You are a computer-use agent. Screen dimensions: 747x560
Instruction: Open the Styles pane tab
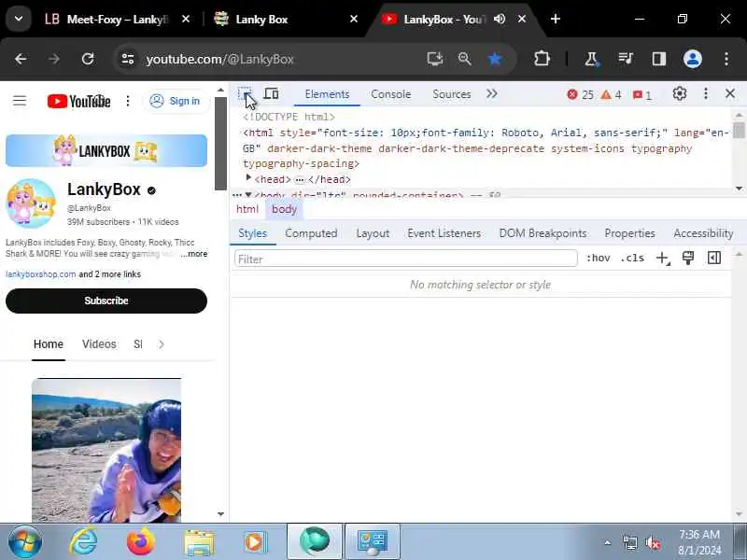pyautogui.click(x=252, y=233)
